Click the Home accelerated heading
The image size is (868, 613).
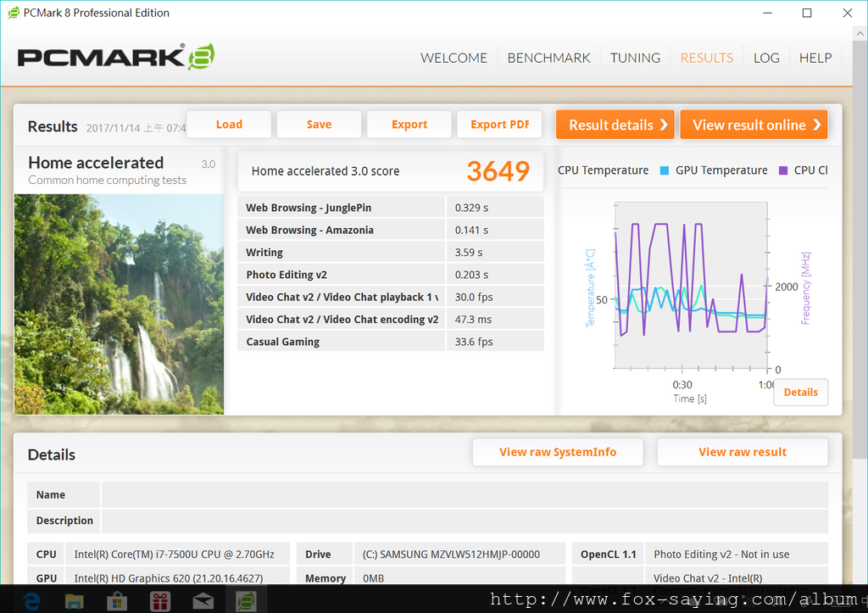[x=96, y=163]
